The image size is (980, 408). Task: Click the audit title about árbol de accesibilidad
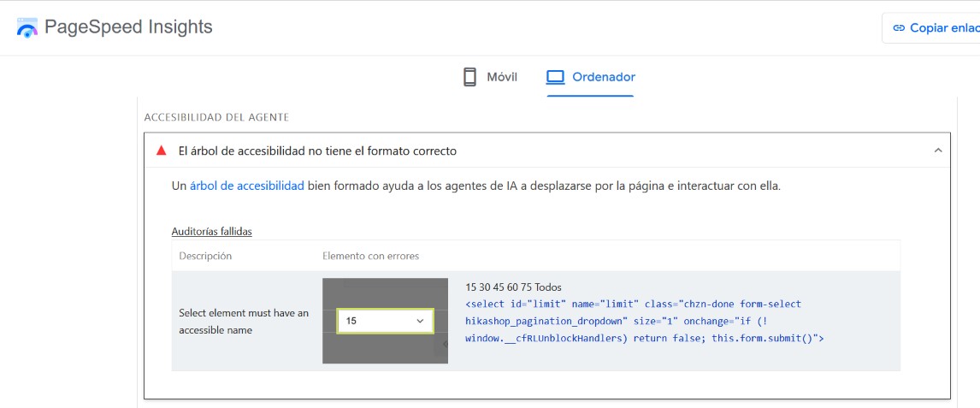[x=317, y=151]
